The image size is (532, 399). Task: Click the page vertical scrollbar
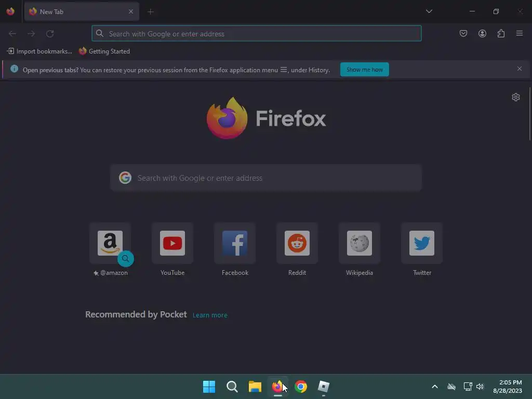(x=530, y=114)
